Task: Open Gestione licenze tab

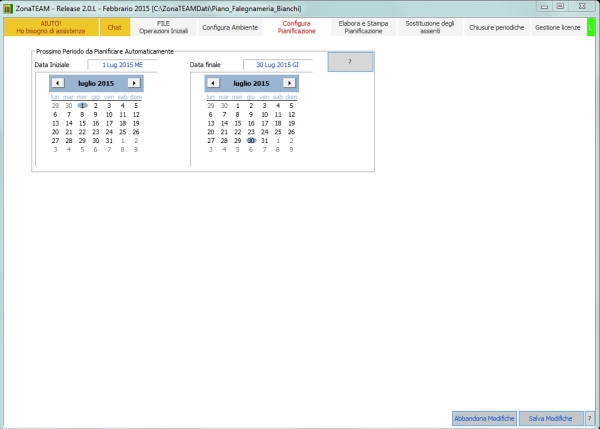Action: tap(558, 27)
